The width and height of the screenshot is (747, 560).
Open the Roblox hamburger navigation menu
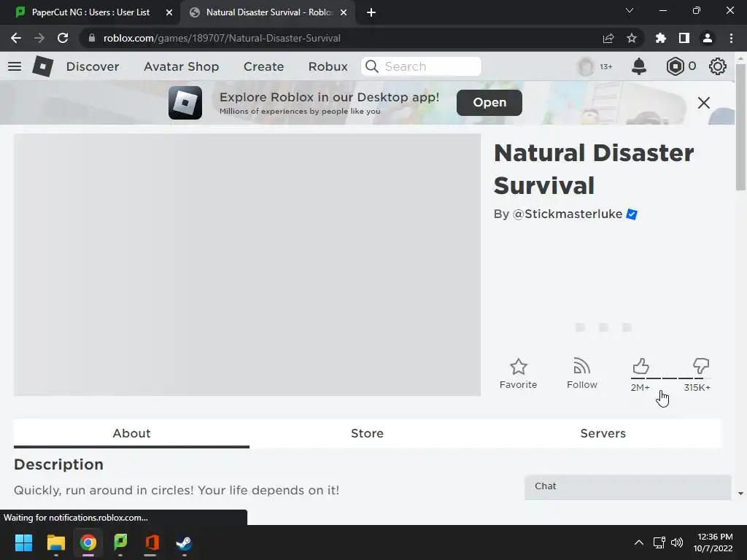[15, 66]
